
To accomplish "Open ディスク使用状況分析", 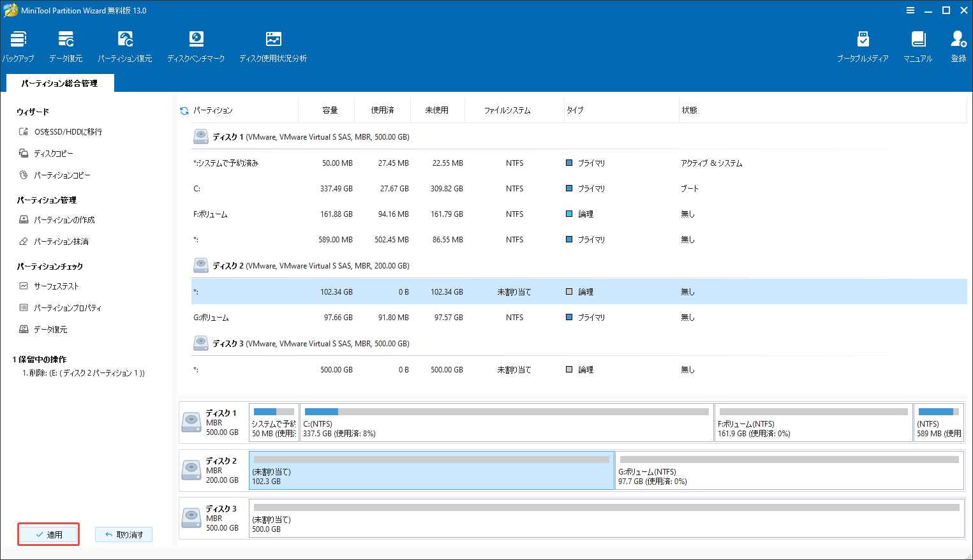I will 273,45.
